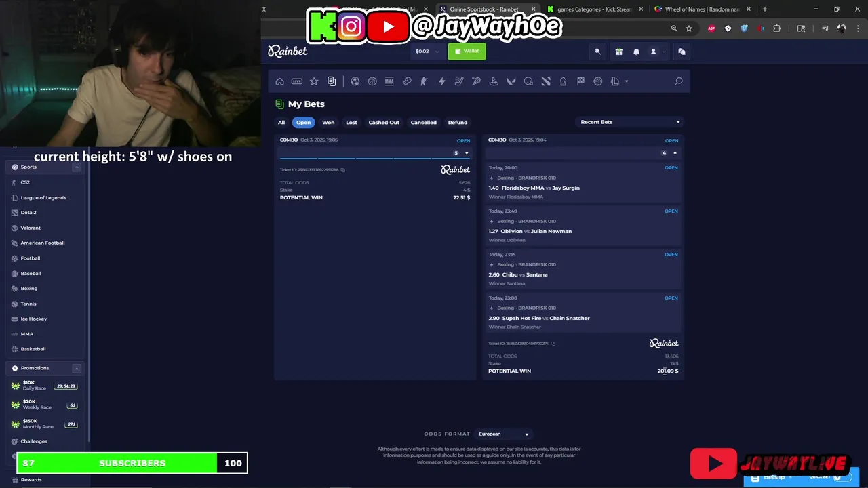Viewport: 868px width, 488px height.
Task: Click the AdBlock Plus extension icon
Action: click(711, 28)
